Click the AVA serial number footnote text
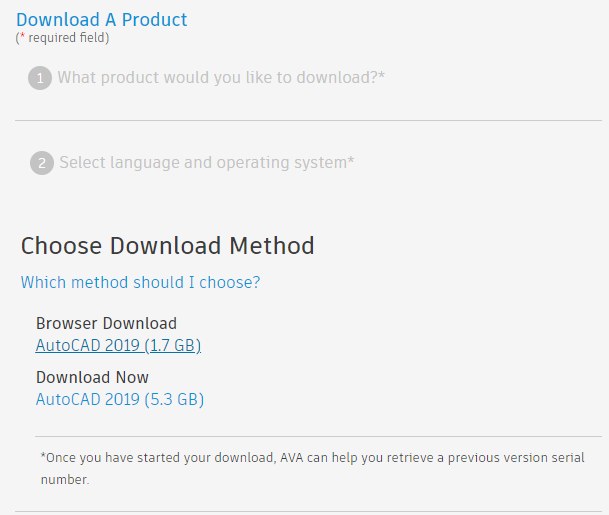The height and width of the screenshot is (515, 609). (x=312, y=468)
